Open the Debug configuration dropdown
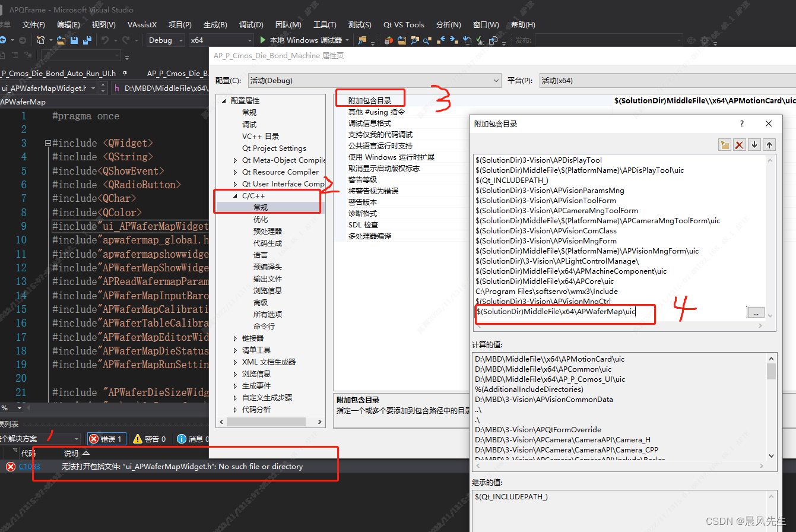 (x=165, y=40)
